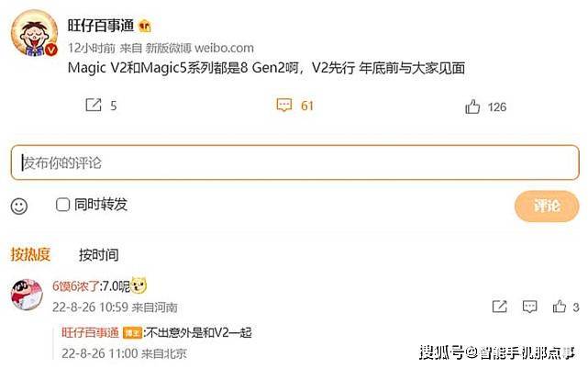Click the 发布你的评论 input field
The image size is (588, 368).
click(295, 162)
